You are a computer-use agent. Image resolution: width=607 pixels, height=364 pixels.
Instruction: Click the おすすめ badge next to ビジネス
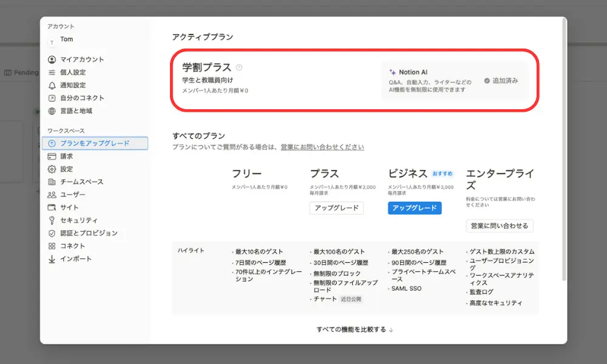[x=443, y=174]
